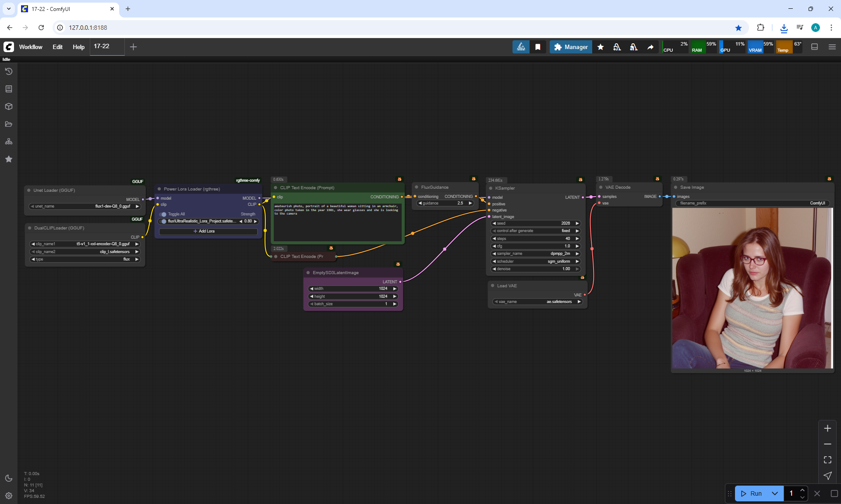841x504 pixels.
Task: Click the share arrow icon in toolbar
Action: pyautogui.click(x=650, y=47)
